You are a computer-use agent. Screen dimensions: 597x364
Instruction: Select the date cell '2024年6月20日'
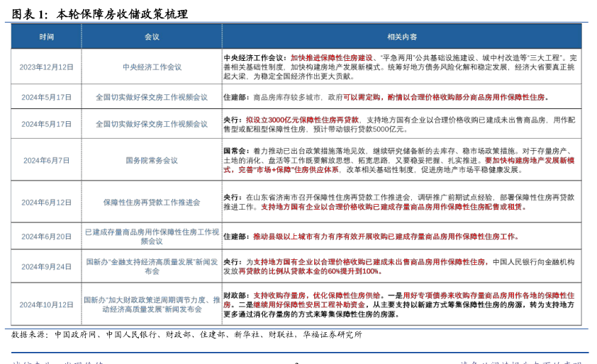pyautogui.click(x=47, y=237)
